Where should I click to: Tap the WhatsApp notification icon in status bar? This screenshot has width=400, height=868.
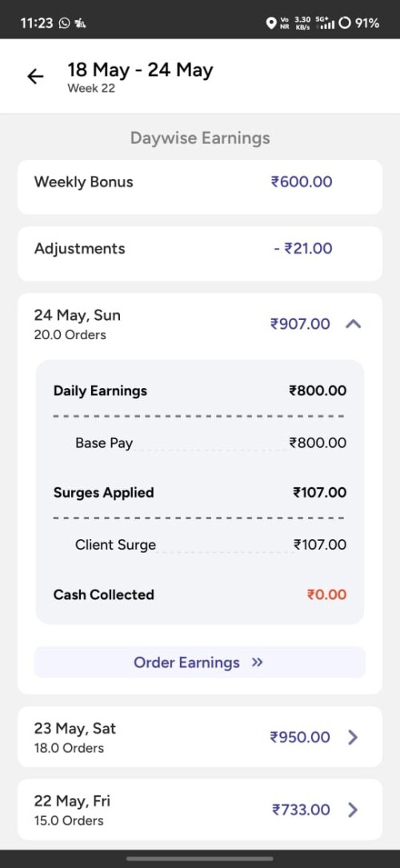64,22
